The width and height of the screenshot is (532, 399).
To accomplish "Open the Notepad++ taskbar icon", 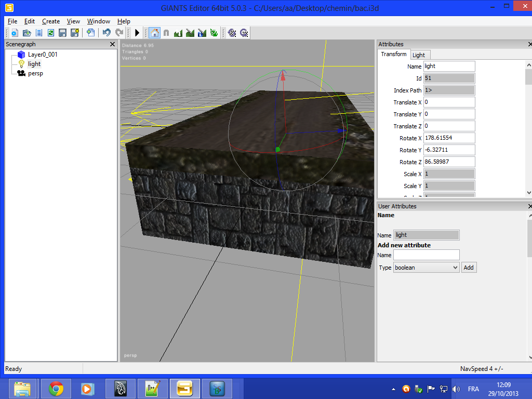I will 153,389.
